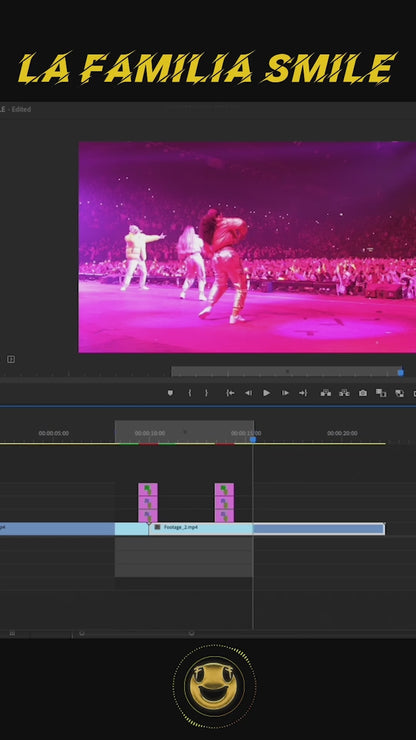Jump to the Out point using the Go to Out button
Viewport: 416px width, 740px height.
[303, 393]
